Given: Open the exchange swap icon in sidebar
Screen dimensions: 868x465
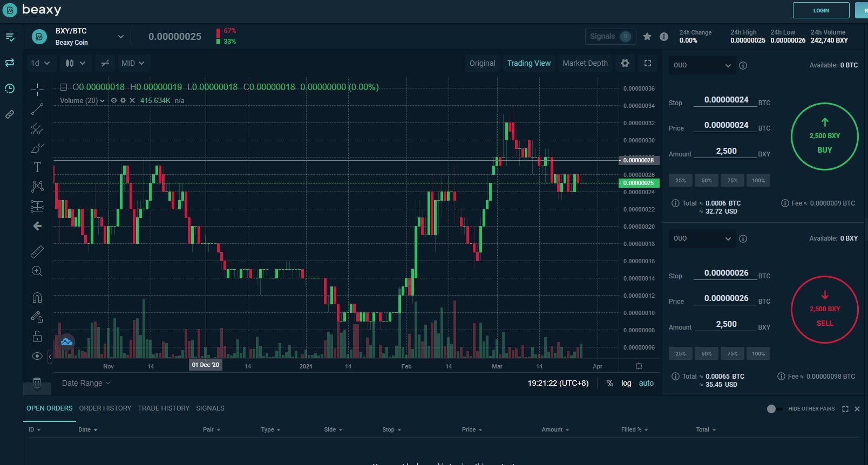Looking at the screenshot, I should point(10,63).
